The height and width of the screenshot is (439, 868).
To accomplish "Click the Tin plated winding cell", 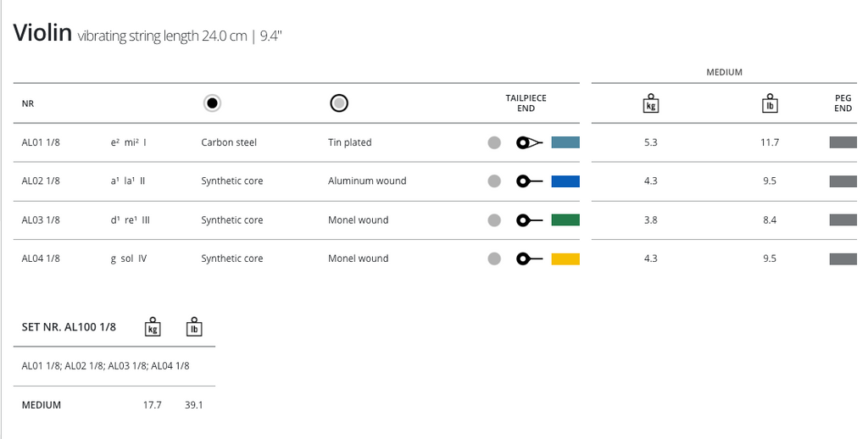I will pos(350,142).
